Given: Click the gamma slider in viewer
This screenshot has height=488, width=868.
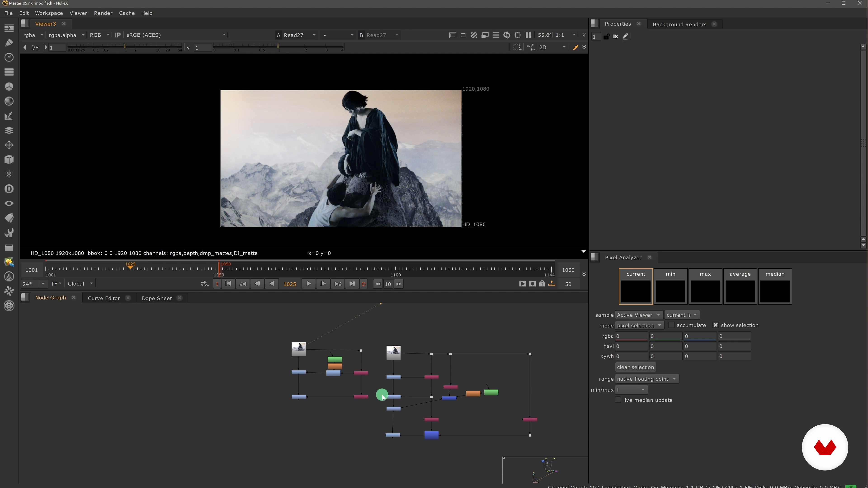Looking at the screenshot, I should (x=278, y=47).
